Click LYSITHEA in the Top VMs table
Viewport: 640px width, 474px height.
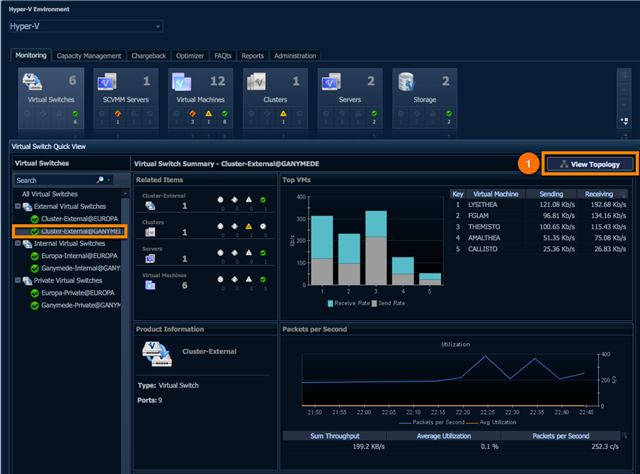(482, 205)
